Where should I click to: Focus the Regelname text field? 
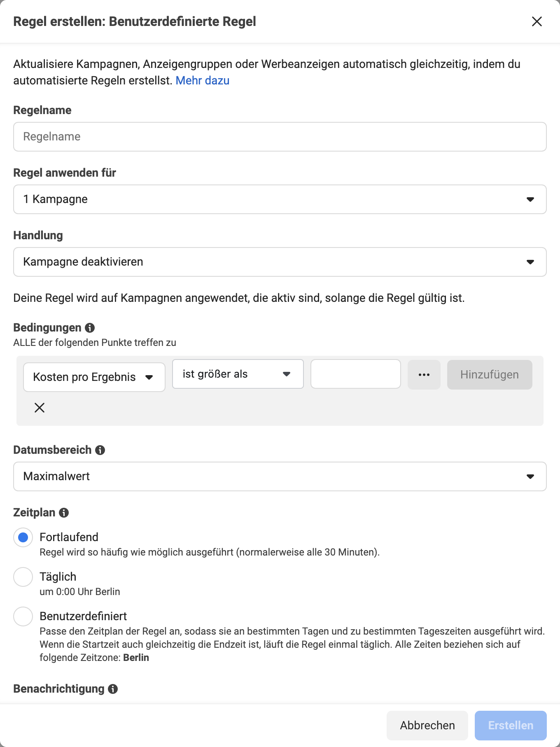[280, 137]
